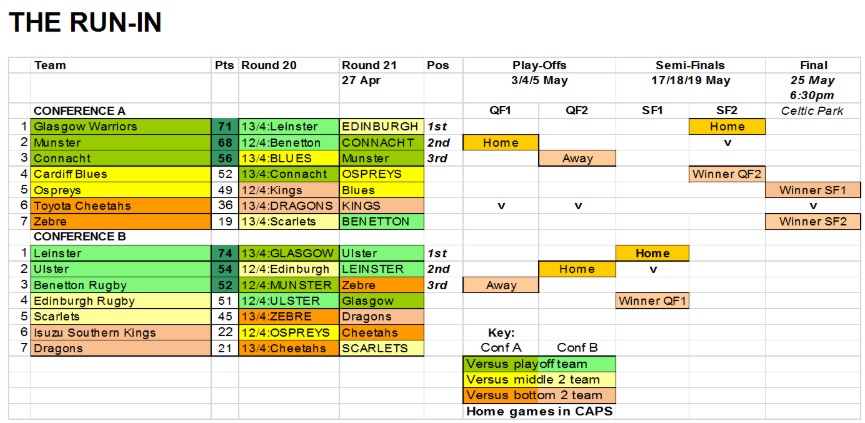Click the Home cell under QF1
Screen dimensions: 865x423
tap(501, 143)
